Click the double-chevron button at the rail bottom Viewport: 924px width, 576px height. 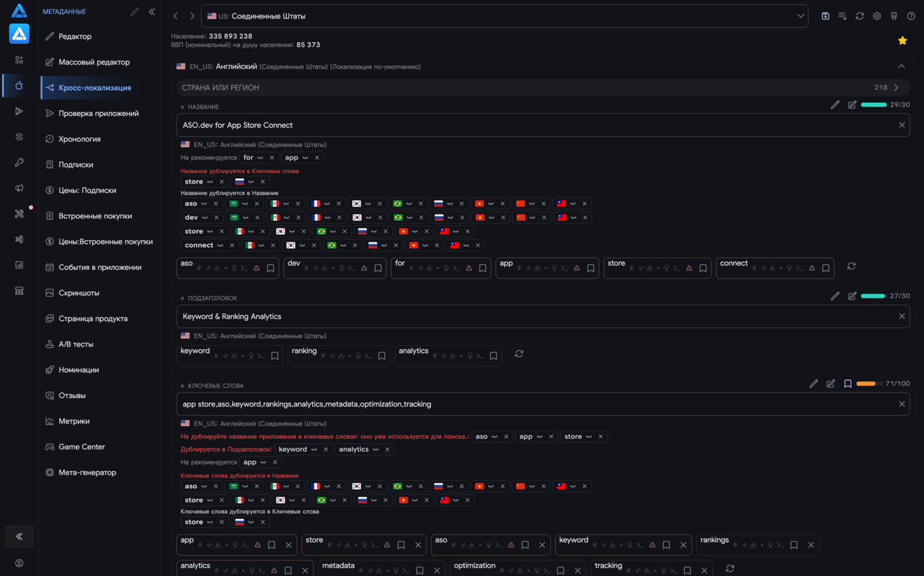coord(19,536)
